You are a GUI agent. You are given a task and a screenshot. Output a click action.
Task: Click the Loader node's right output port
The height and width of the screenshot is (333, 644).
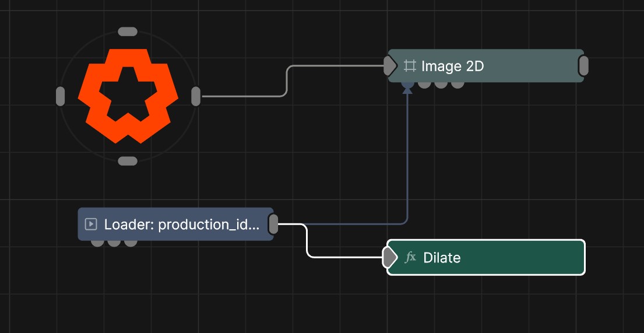coord(273,224)
